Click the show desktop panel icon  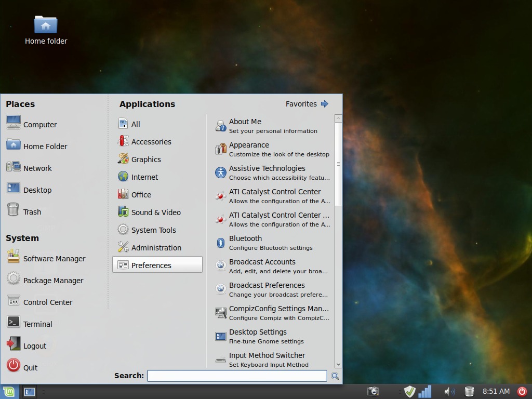pos(29,392)
